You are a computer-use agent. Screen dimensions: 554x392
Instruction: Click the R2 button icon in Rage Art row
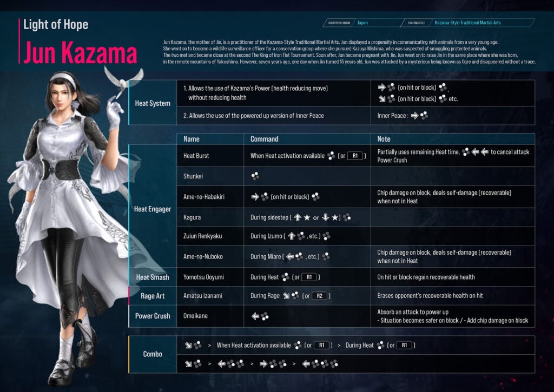pos(320,296)
